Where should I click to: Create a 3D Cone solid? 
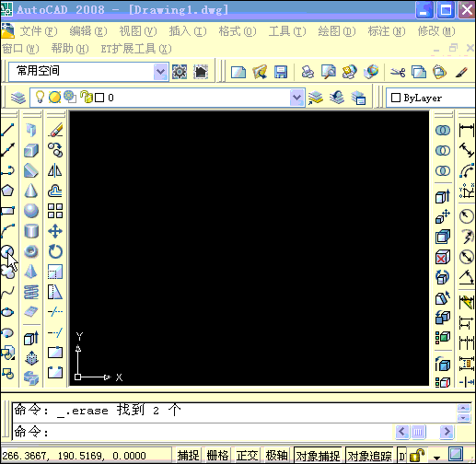(x=31, y=191)
